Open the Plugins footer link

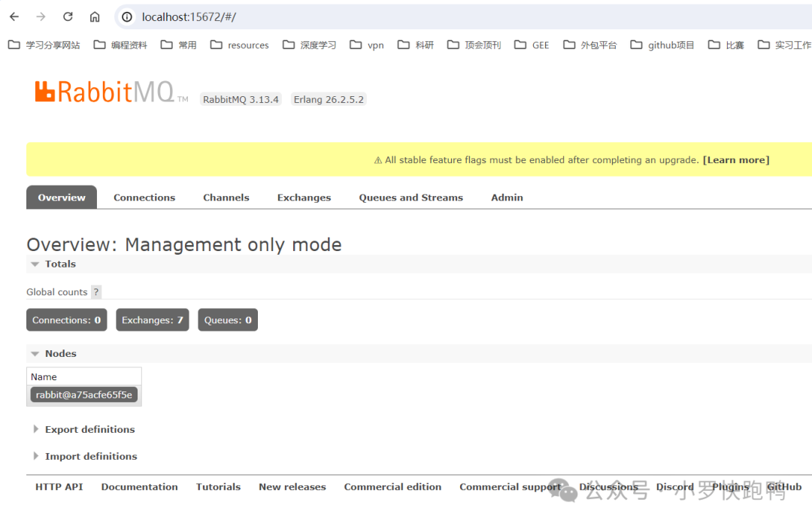(x=730, y=487)
